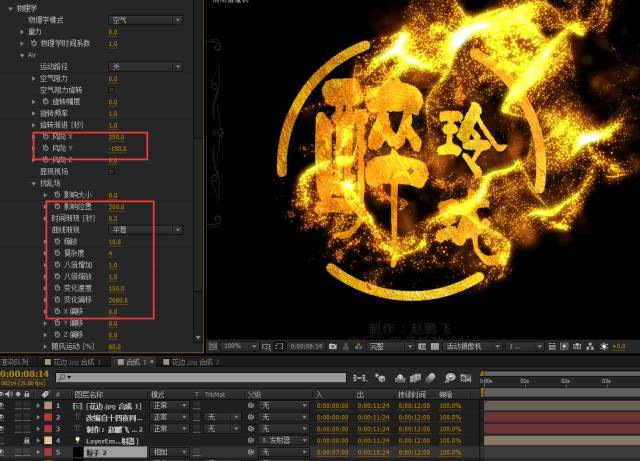Open the 曲线循环 dropdown showing 平滑

coord(146,230)
